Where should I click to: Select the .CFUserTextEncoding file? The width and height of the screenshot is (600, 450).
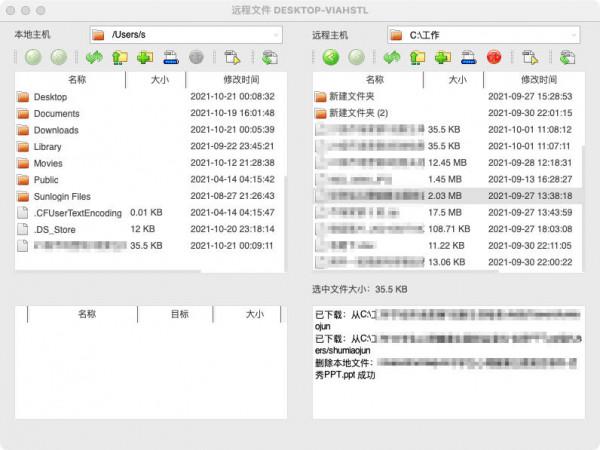point(150,213)
